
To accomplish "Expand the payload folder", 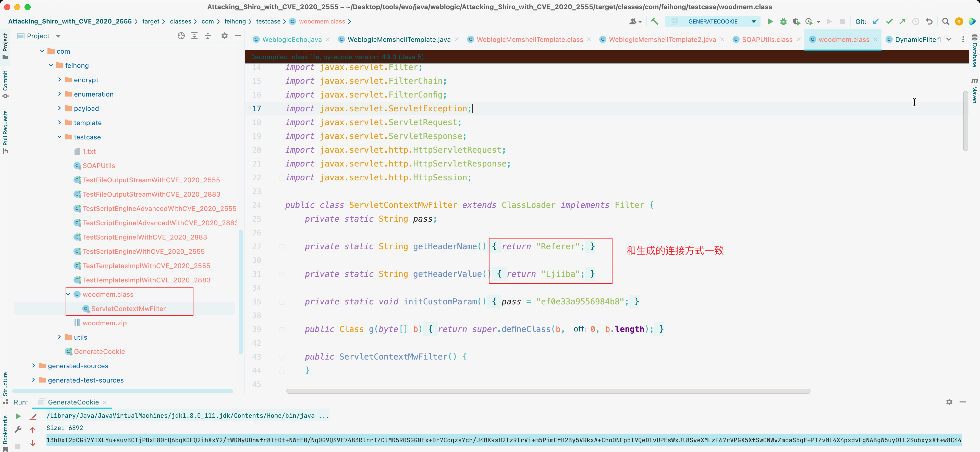I will [x=59, y=108].
